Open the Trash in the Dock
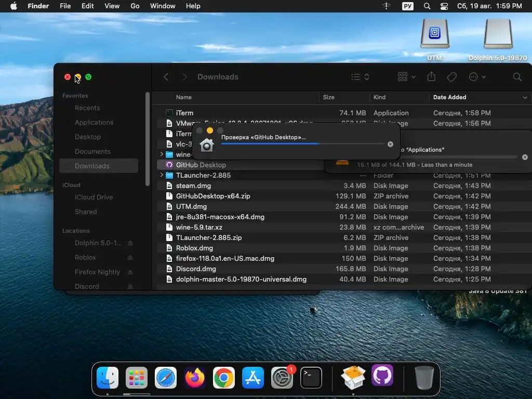The height and width of the screenshot is (399, 532). pos(424,378)
